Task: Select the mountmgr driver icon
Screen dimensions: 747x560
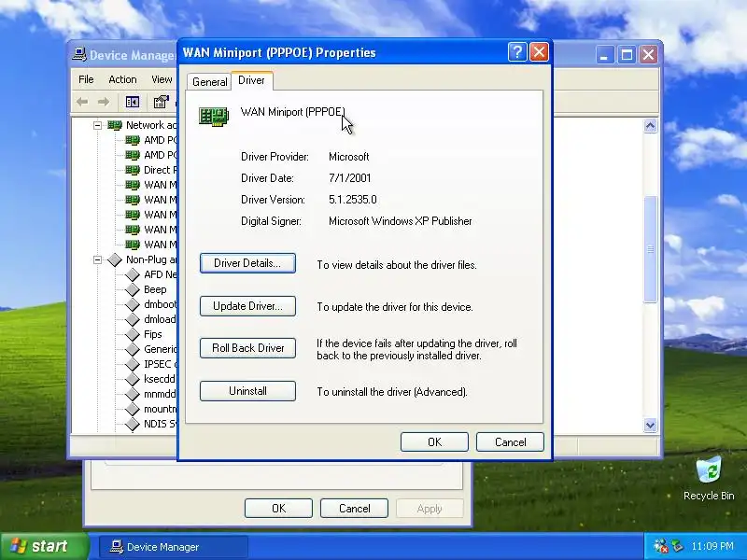Action: [x=133, y=409]
